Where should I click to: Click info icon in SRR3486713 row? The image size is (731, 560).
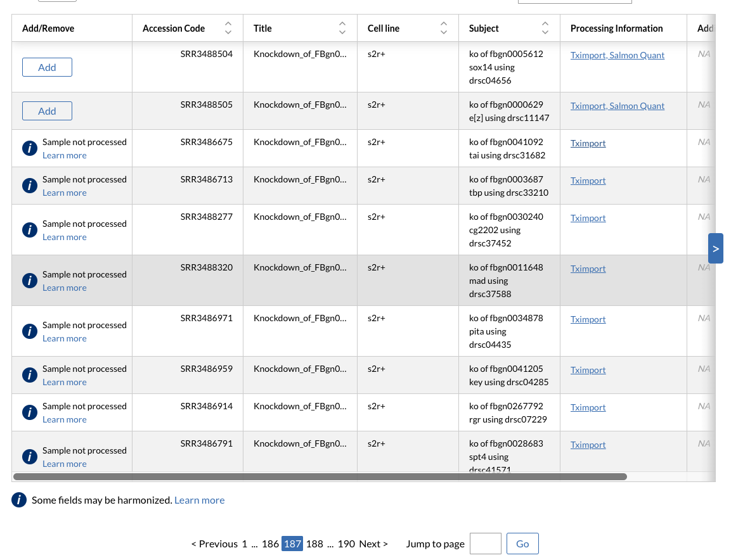click(x=30, y=186)
